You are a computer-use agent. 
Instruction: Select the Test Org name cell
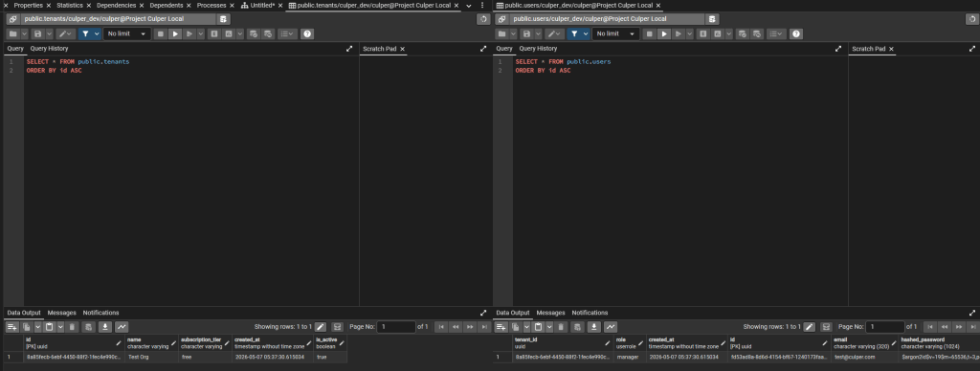point(152,358)
